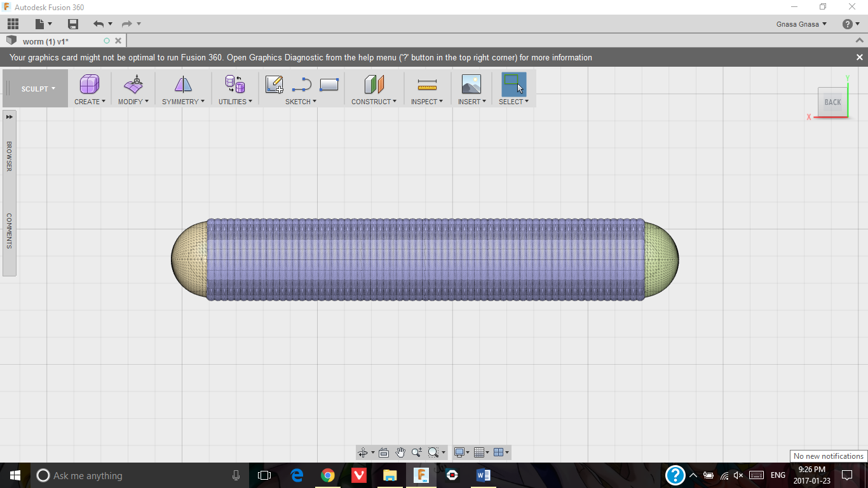
Task: Launch Microsoft Edge from taskbar
Action: coord(297,475)
